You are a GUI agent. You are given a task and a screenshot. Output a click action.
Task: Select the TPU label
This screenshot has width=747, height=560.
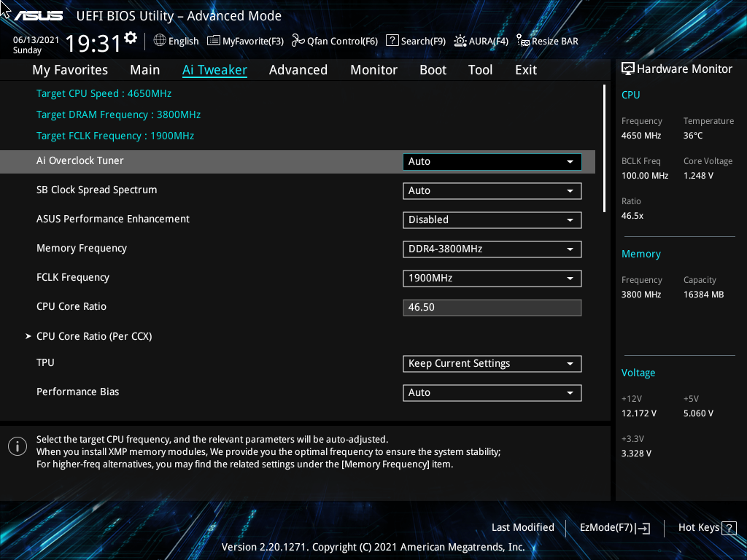tap(45, 363)
